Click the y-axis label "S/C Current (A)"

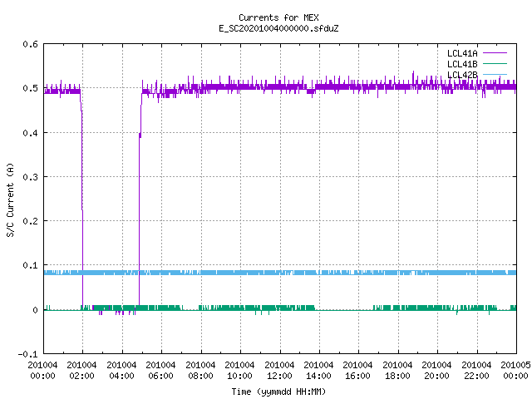tap(11, 200)
